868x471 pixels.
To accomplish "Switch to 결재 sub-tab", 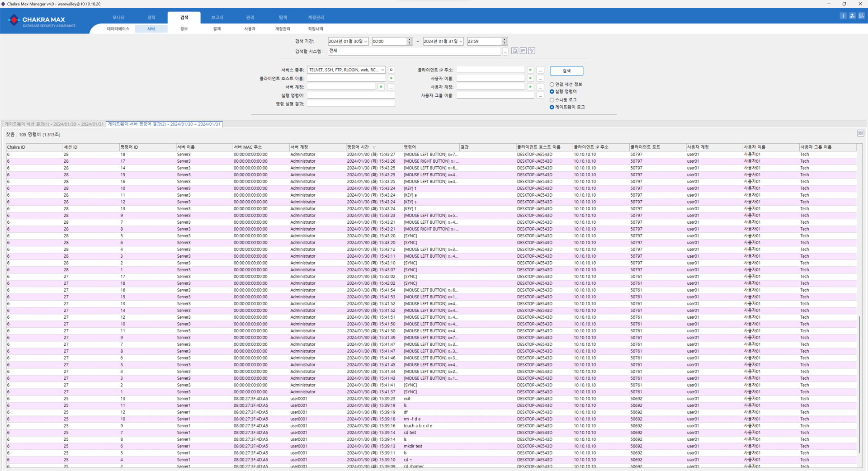I will click(217, 28).
